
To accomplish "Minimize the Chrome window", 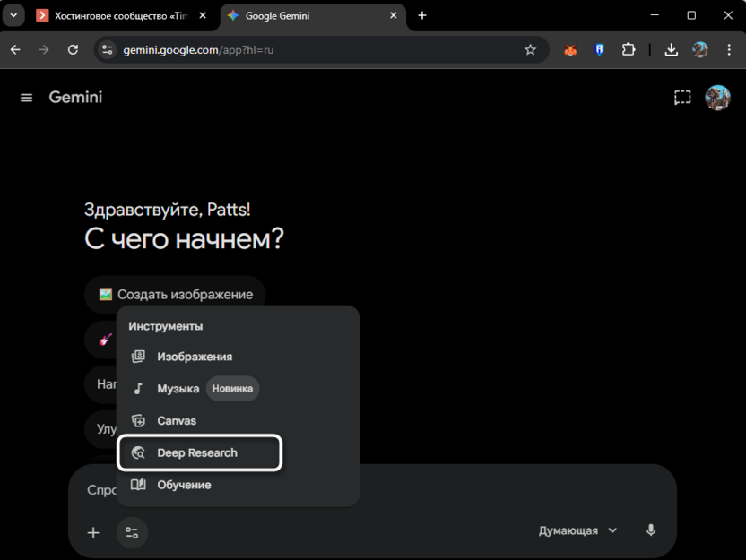I will coord(655,15).
